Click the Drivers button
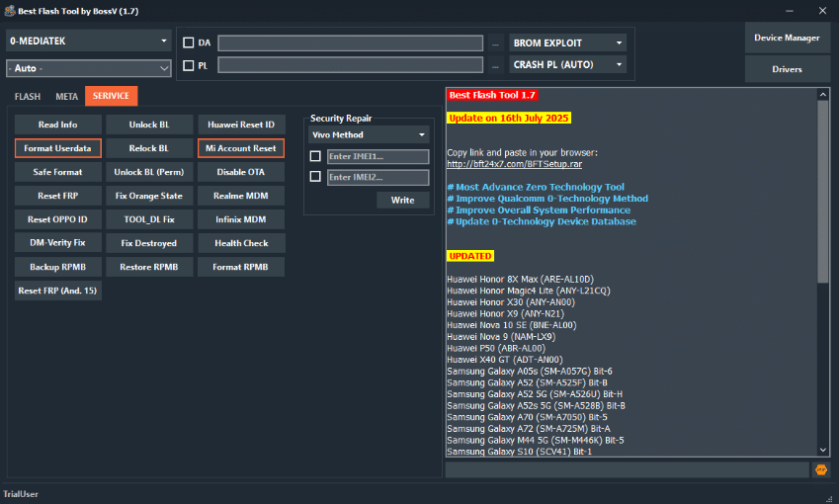839x504 pixels. click(x=787, y=69)
